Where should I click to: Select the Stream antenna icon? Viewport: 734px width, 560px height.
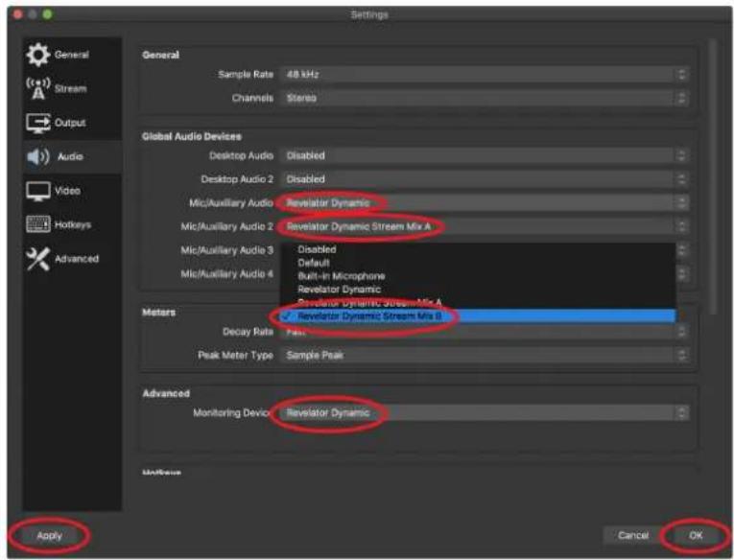pos(38,88)
